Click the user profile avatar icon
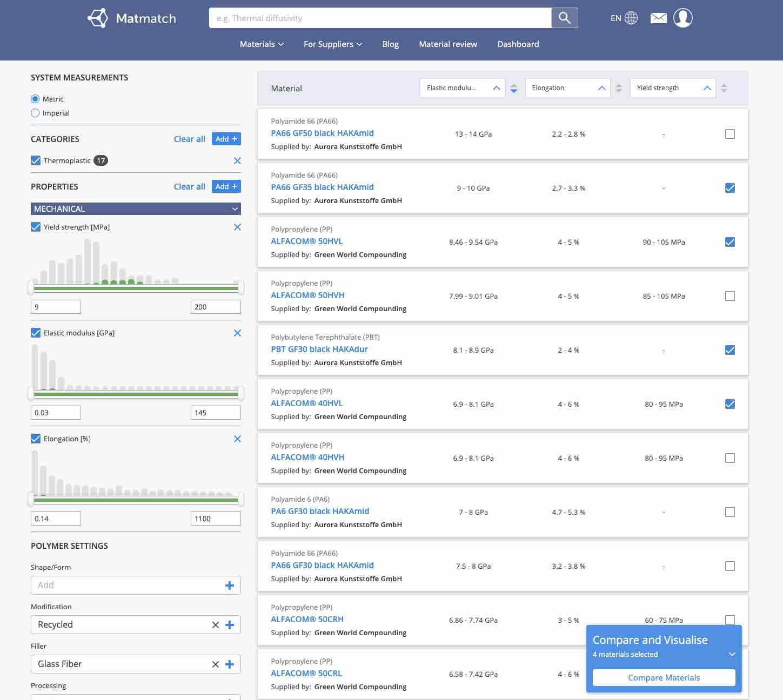 pos(682,17)
